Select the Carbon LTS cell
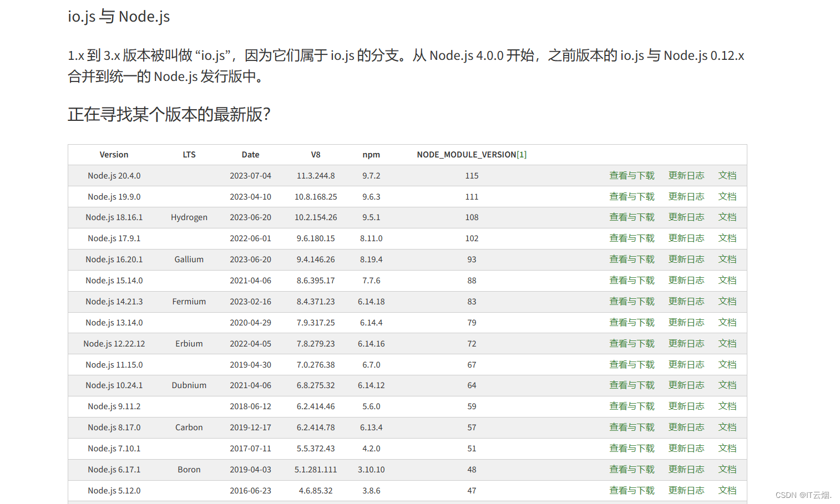Viewport: 840px width, 504px height. (189, 427)
